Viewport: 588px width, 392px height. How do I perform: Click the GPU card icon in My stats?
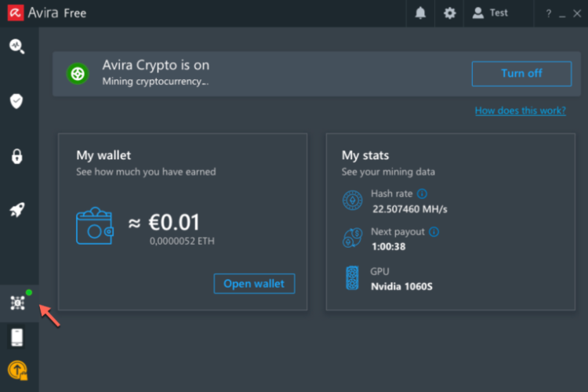353,278
